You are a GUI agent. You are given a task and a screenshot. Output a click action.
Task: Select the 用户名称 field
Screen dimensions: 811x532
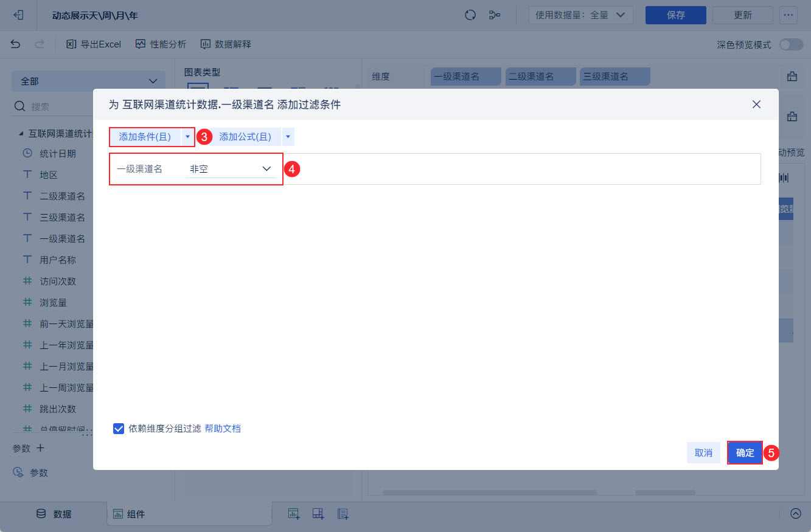pyautogui.click(x=58, y=260)
